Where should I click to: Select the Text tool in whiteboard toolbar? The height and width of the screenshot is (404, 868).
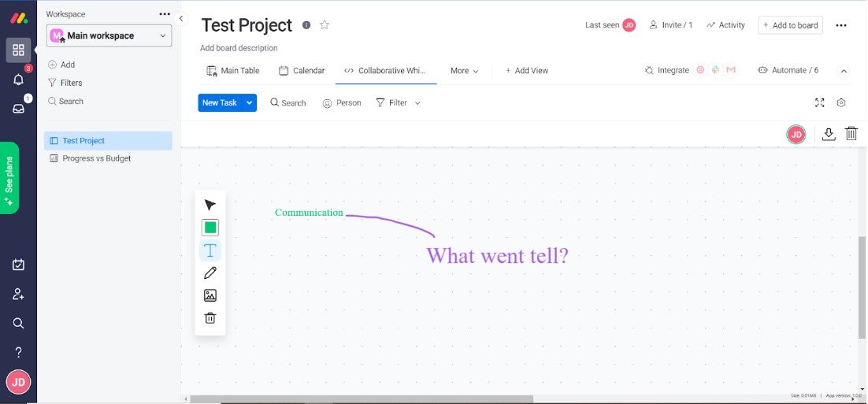click(210, 250)
